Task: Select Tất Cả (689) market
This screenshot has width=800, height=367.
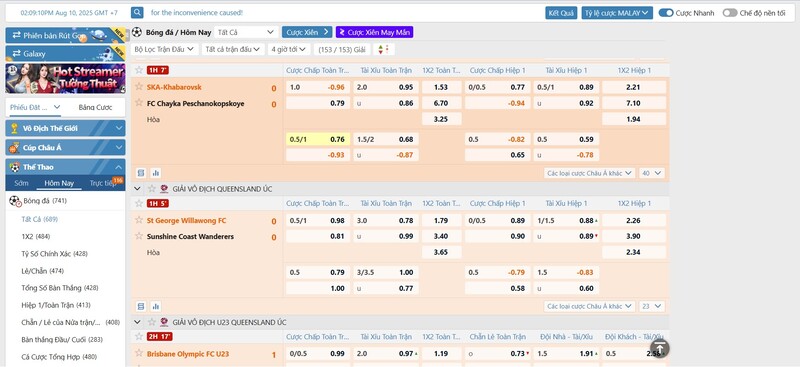Action: point(39,219)
